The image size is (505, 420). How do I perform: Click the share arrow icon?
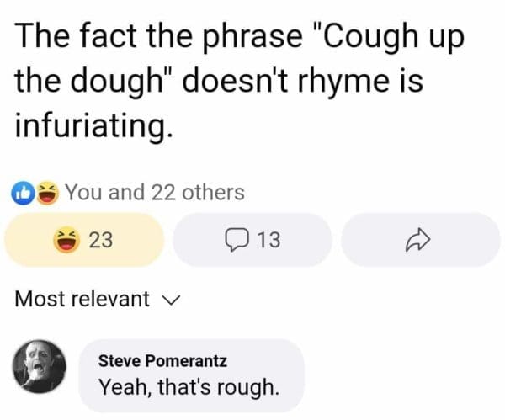(x=420, y=241)
